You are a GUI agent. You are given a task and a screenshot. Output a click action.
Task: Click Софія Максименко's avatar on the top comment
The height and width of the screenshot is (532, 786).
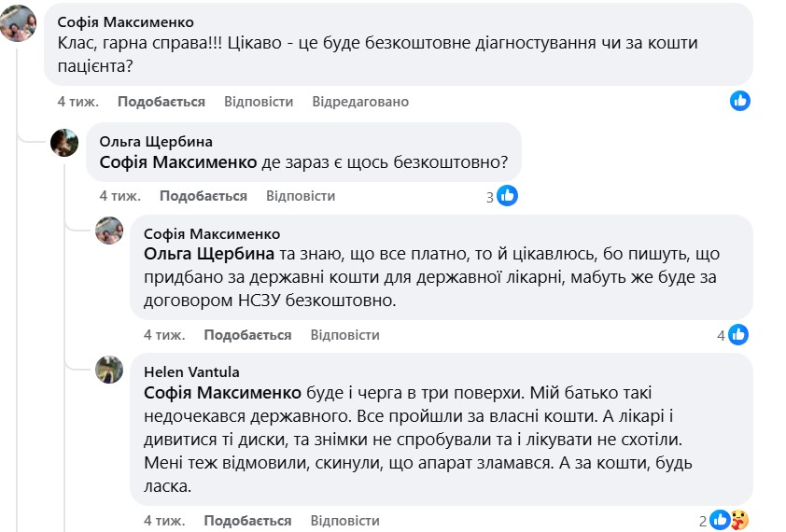pyautogui.click(x=20, y=22)
